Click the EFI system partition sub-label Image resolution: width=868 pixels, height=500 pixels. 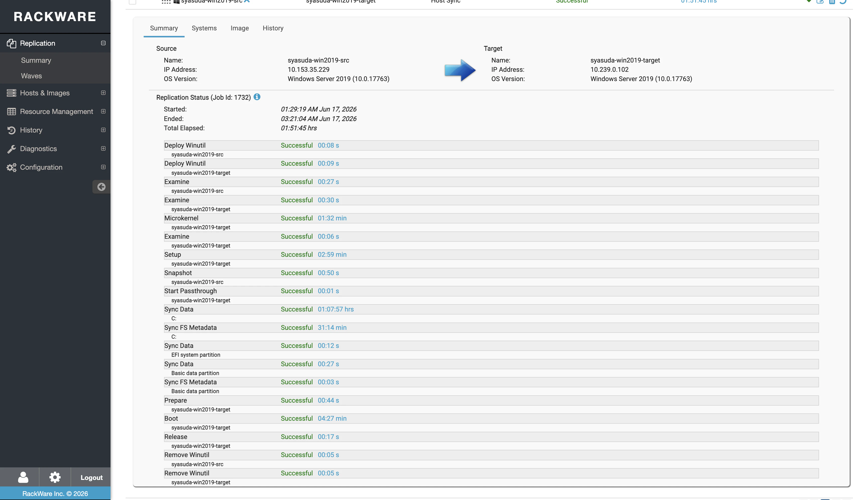[x=195, y=355]
